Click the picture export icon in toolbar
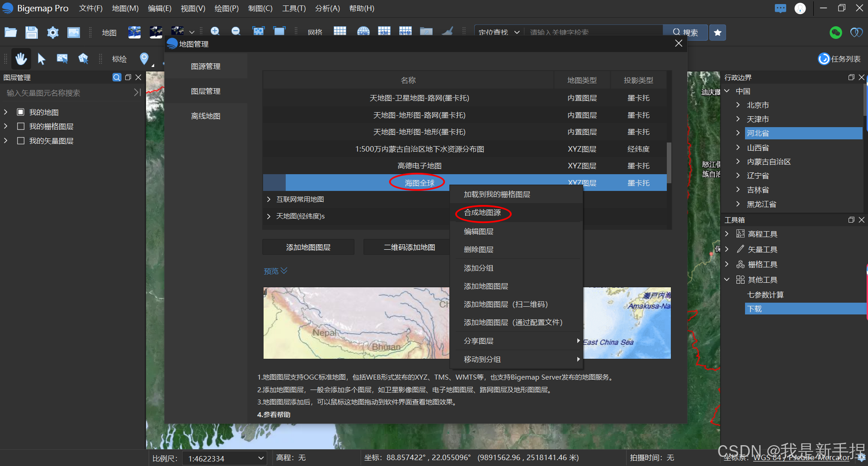Screen dimensions: 868x466 pyautogui.click(x=74, y=33)
